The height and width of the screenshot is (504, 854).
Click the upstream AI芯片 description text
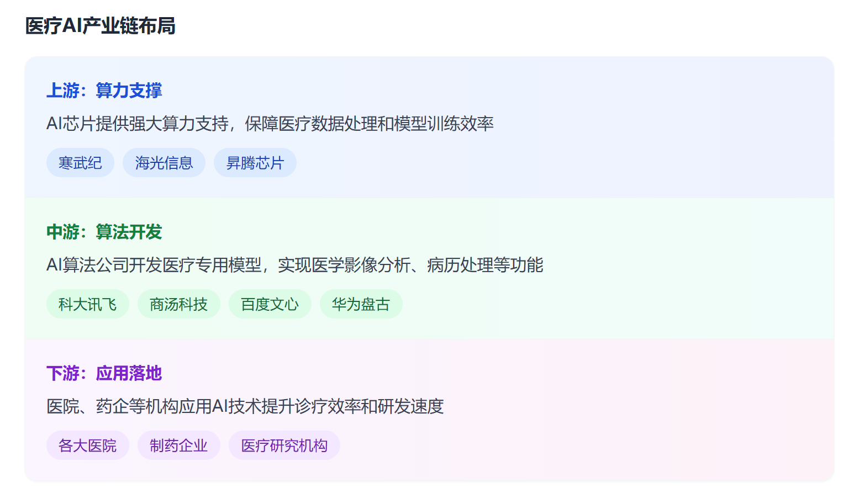[270, 124]
